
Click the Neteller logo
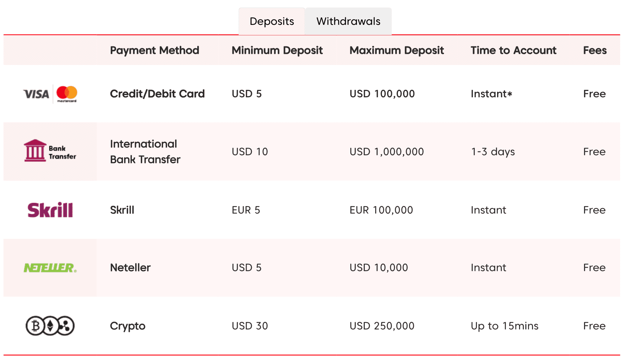[x=50, y=268]
